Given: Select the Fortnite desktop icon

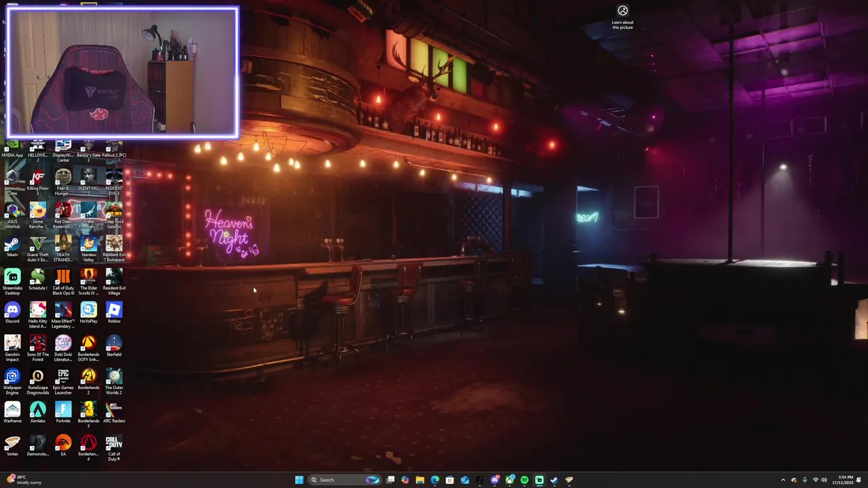Looking at the screenshot, I should [63, 413].
